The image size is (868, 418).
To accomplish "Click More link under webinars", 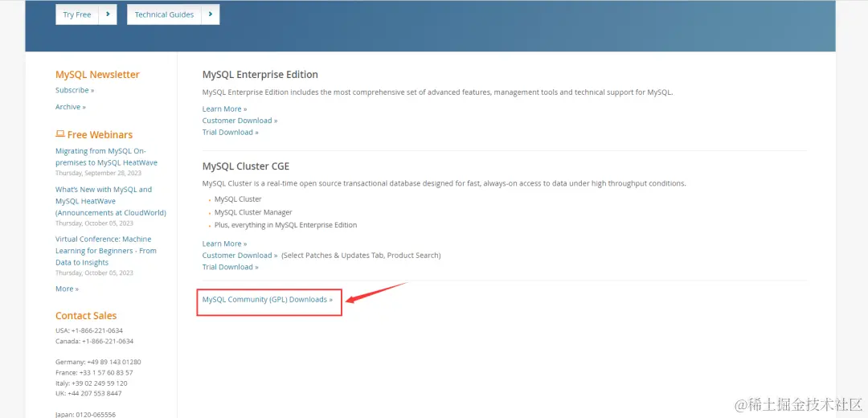I will pyautogui.click(x=67, y=289).
